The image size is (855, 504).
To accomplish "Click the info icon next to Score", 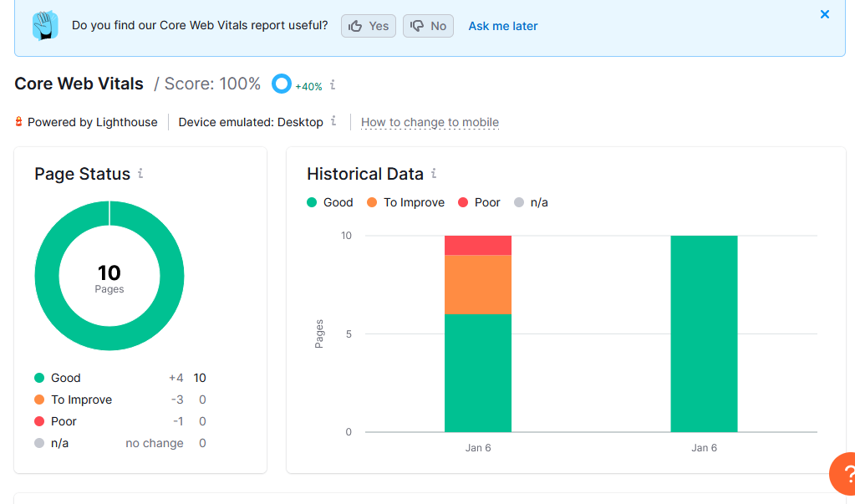I will (333, 84).
